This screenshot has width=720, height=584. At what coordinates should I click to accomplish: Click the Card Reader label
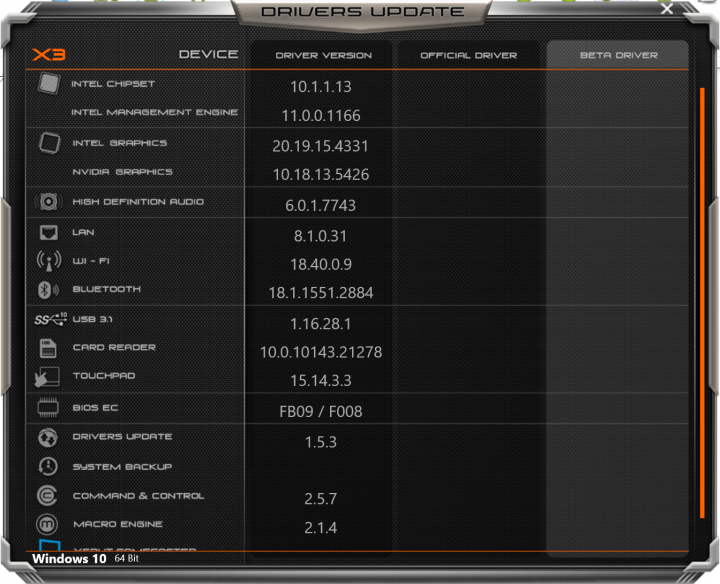(114, 347)
